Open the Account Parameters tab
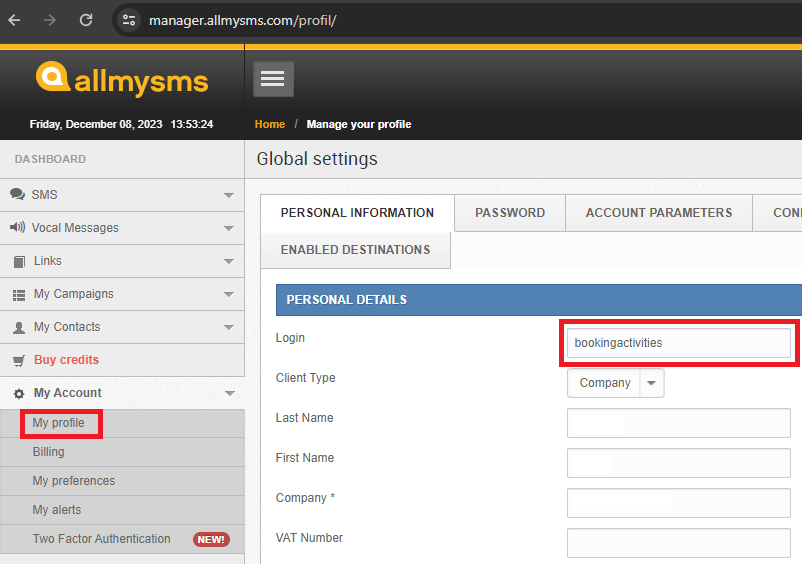The width and height of the screenshot is (802, 564). [659, 213]
